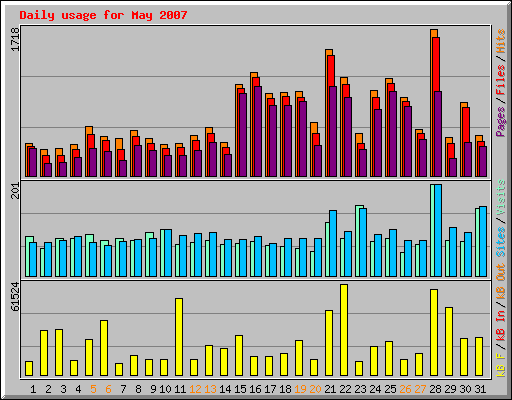Click day 22 axis label

(x=345, y=389)
